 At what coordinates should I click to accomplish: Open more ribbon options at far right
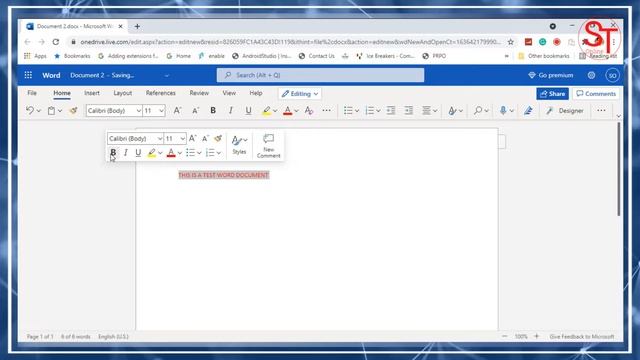(x=601, y=111)
